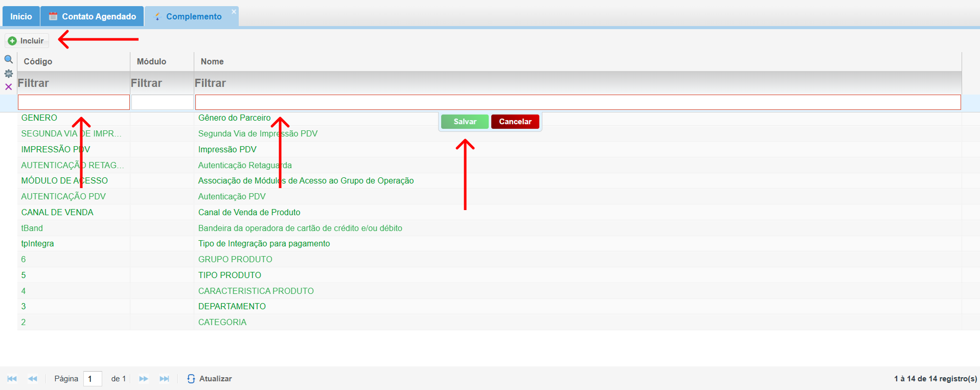Image resolution: width=980 pixels, height=390 pixels.
Task: Click Atualizar to refresh the list
Action: click(210, 379)
